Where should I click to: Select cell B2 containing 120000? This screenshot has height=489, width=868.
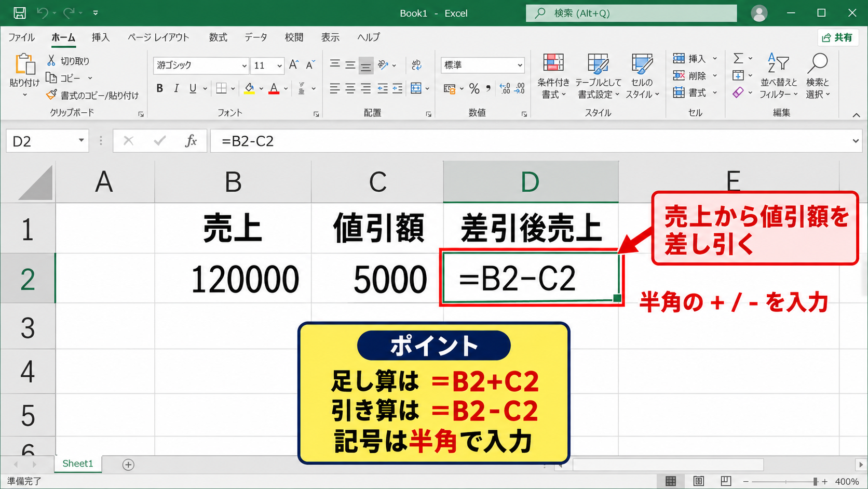pos(233,279)
